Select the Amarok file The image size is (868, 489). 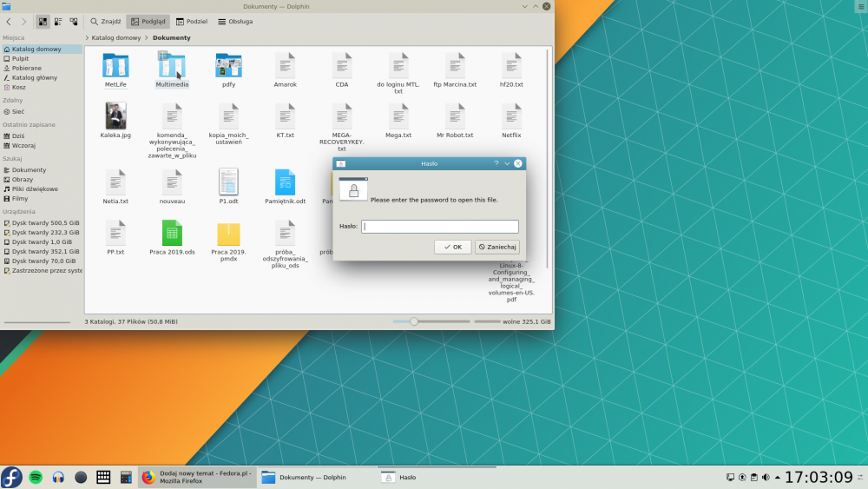click(285, 70)
